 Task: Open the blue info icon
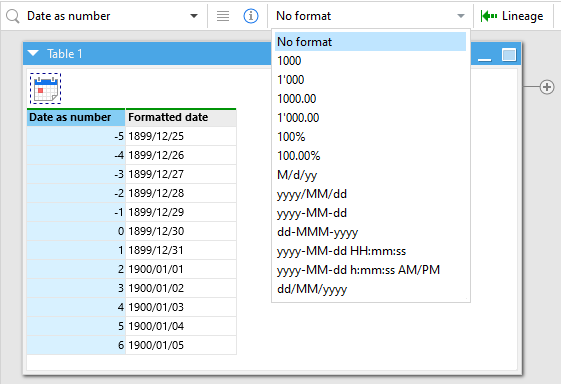click(251, 16)
